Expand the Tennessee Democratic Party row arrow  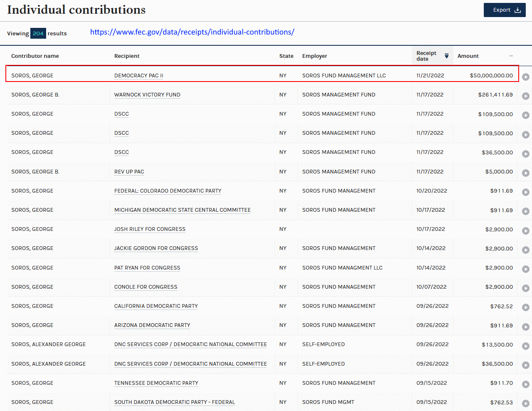pos(526,384)
